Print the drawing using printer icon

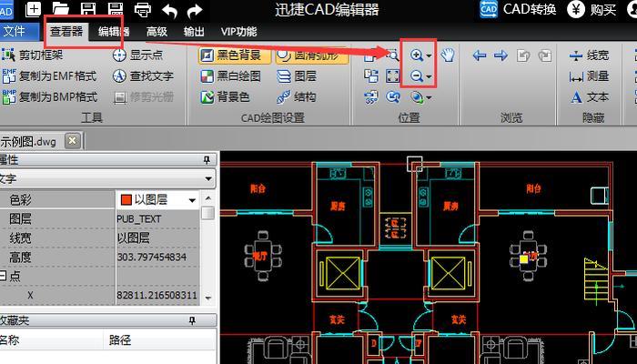coord(143,9)
